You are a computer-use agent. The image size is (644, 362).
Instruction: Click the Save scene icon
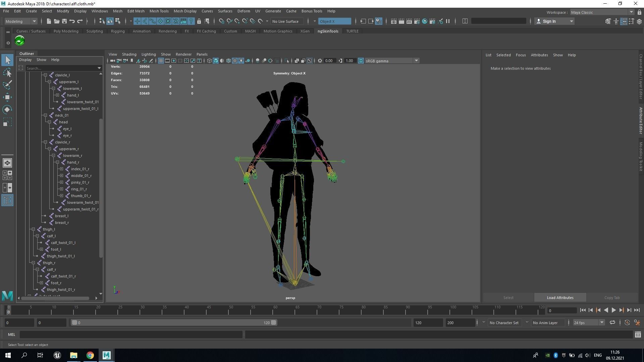click(x=64, y=21)
